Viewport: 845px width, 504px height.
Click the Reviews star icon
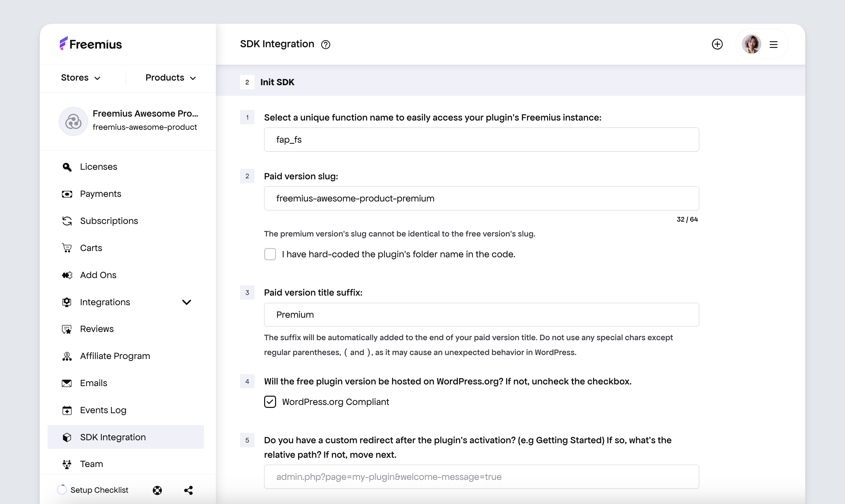tap(67, 329)
